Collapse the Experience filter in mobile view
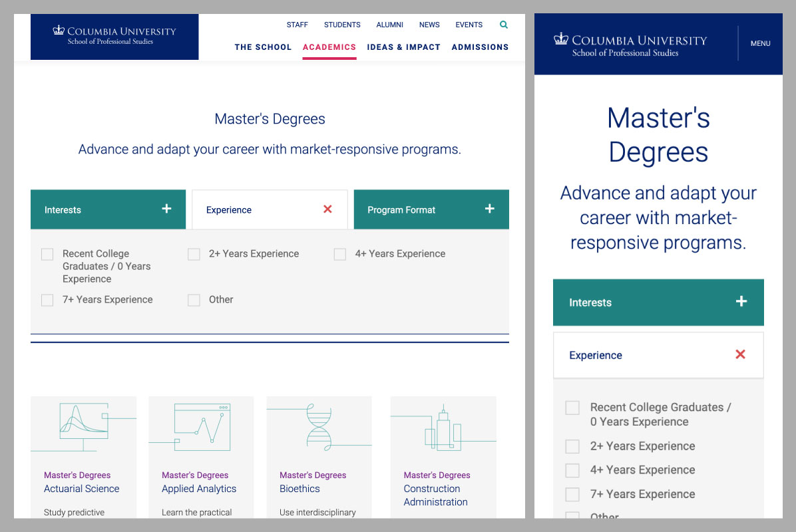Image resolution: width=796 pixels, height=532 pixels. point(658,355)
